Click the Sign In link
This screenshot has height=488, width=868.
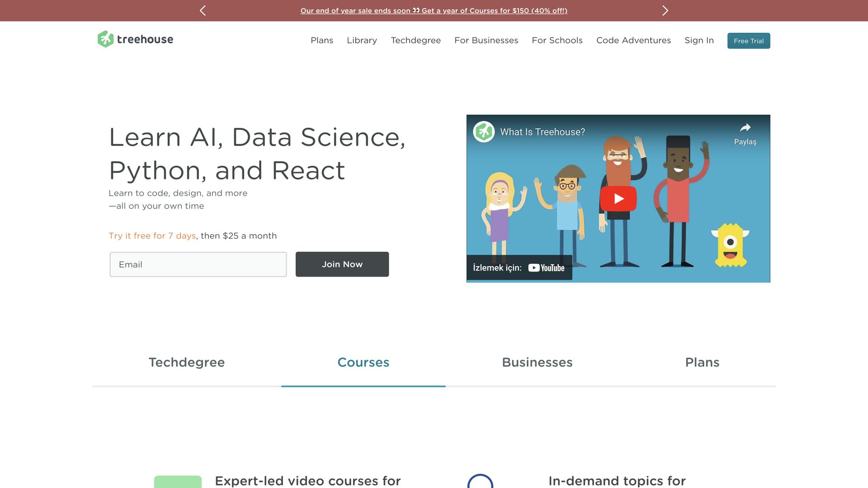699,40
